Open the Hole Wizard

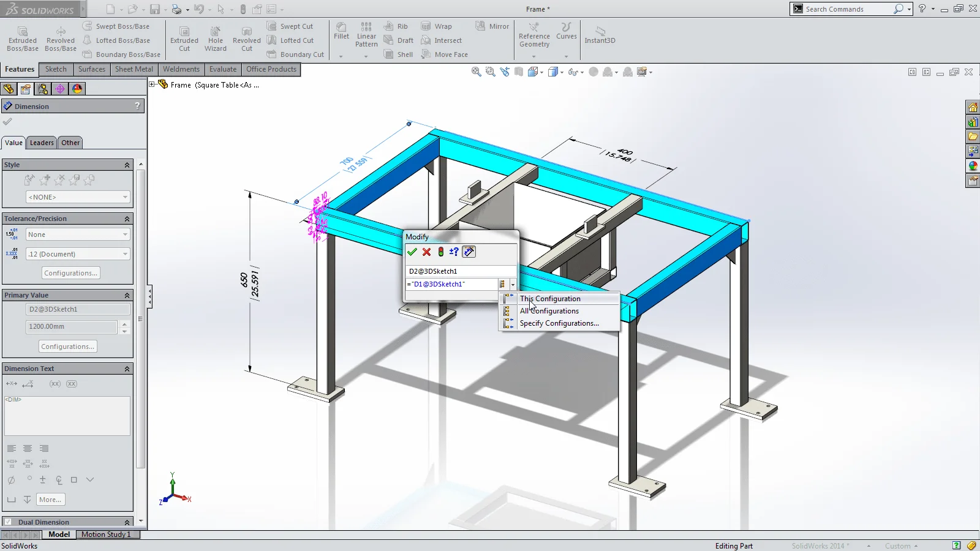point(215,39)
